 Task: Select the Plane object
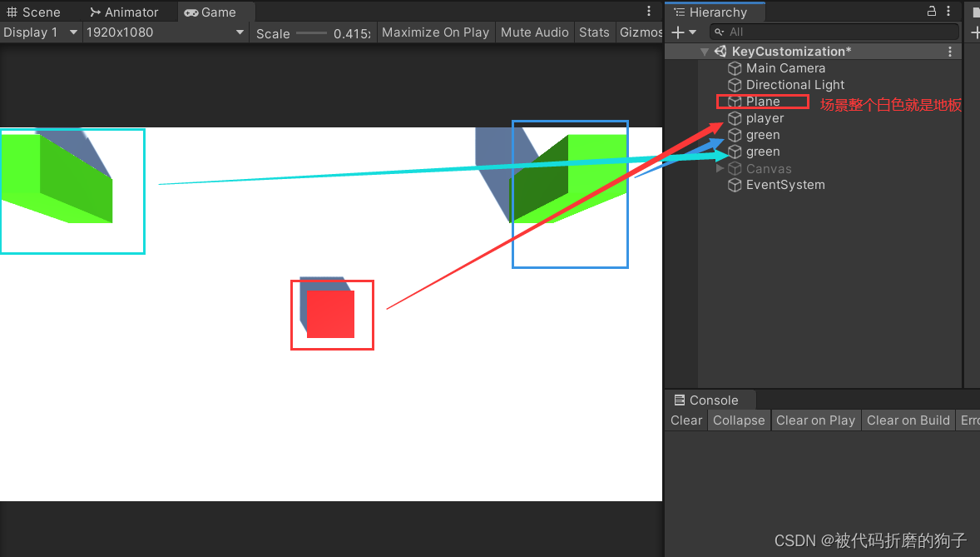pyautogui.click(x=763, y=102)
